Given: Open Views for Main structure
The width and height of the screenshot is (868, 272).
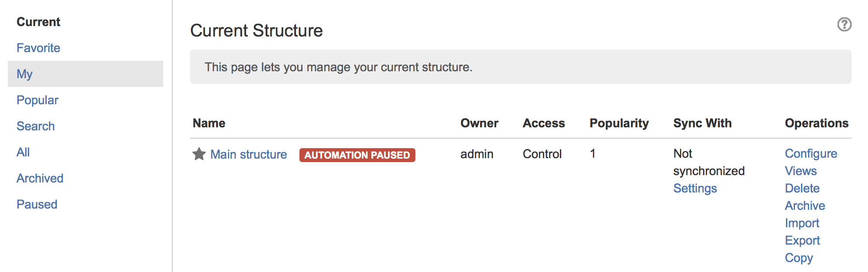Looking at the screenshot, I should 800,171.
